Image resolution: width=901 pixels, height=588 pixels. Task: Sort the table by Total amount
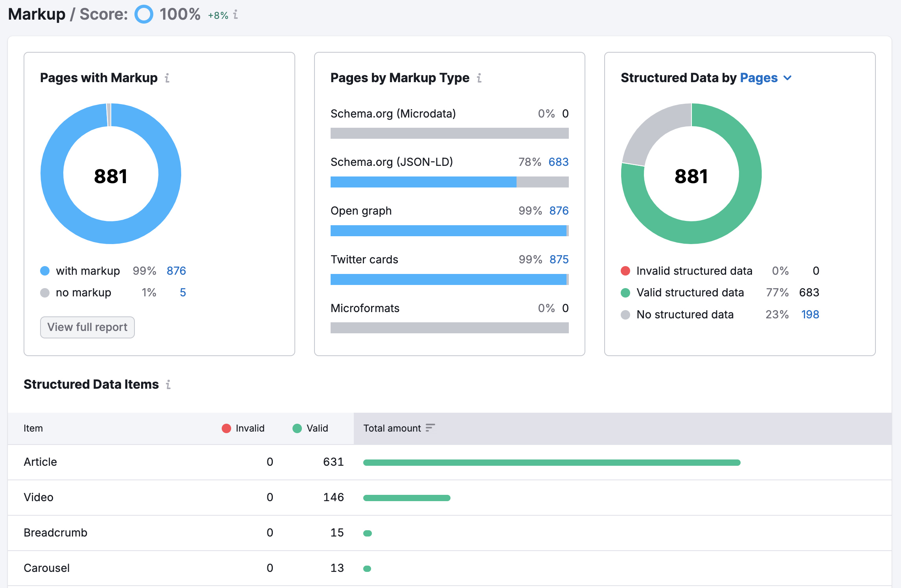[431, 428]
